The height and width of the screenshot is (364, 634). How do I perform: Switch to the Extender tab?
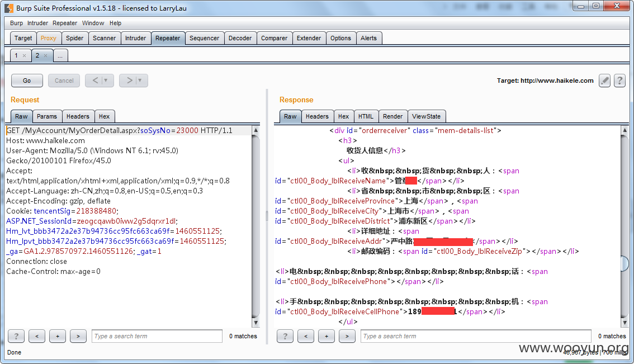(x=309, y=38)
